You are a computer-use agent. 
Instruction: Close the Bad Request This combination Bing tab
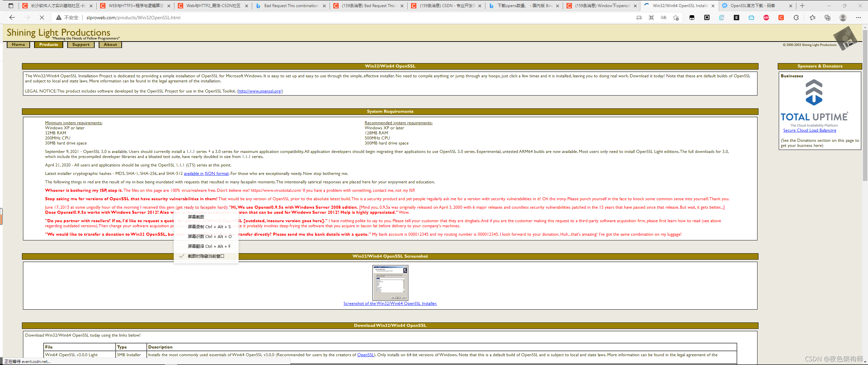(x=324, y=6)
